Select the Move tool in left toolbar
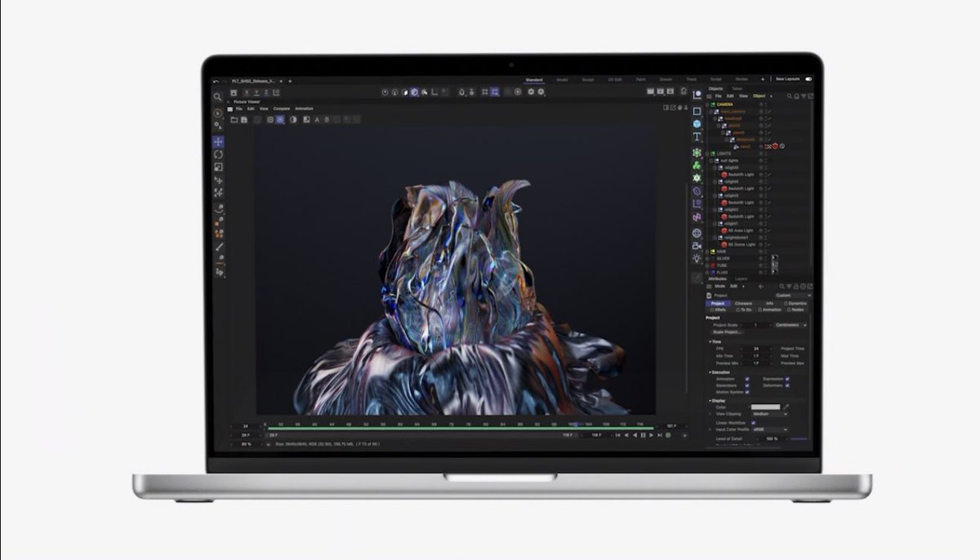Viewport: 980px width, 560px height. [x=218, y=142]
